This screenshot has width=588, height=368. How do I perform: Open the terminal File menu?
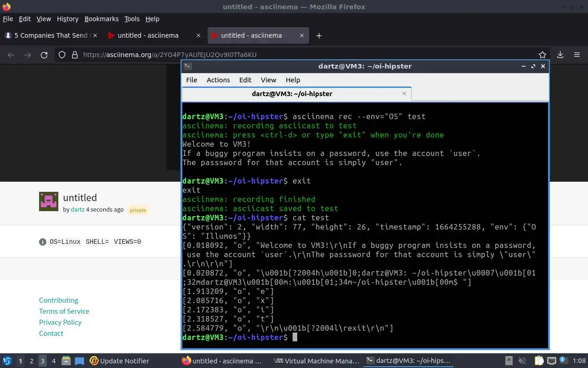tap(192, 80)
